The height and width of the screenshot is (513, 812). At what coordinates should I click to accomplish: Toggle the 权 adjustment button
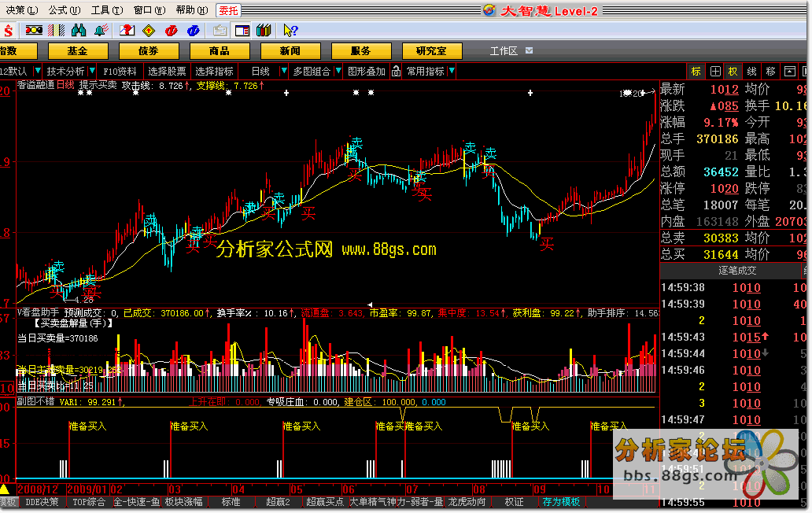pos(733,72)
